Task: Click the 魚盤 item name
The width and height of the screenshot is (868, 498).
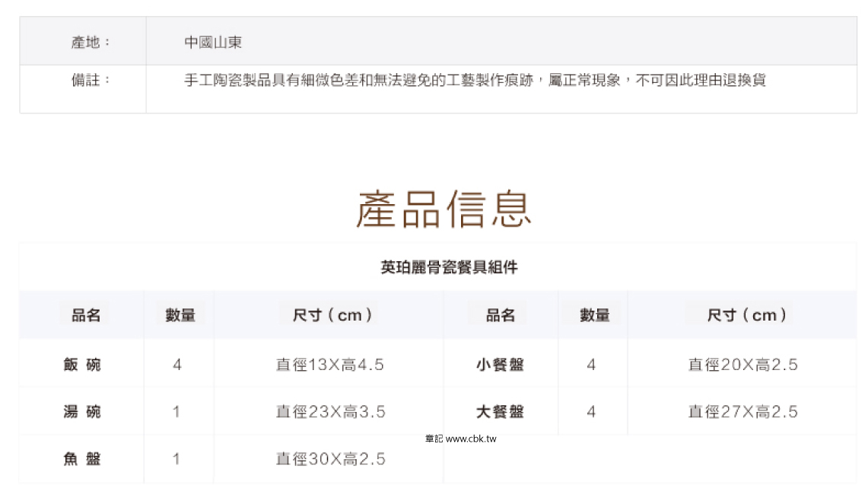Action: tap(82, 459)
